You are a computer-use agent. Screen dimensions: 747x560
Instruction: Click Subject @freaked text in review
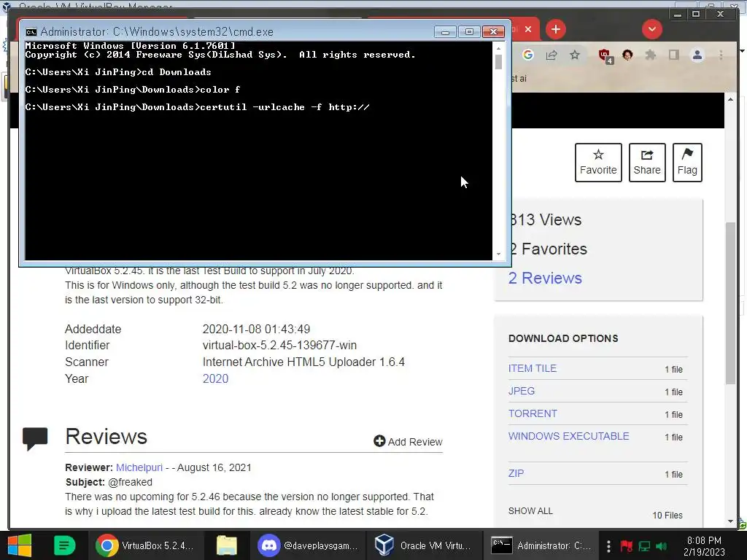109,482
